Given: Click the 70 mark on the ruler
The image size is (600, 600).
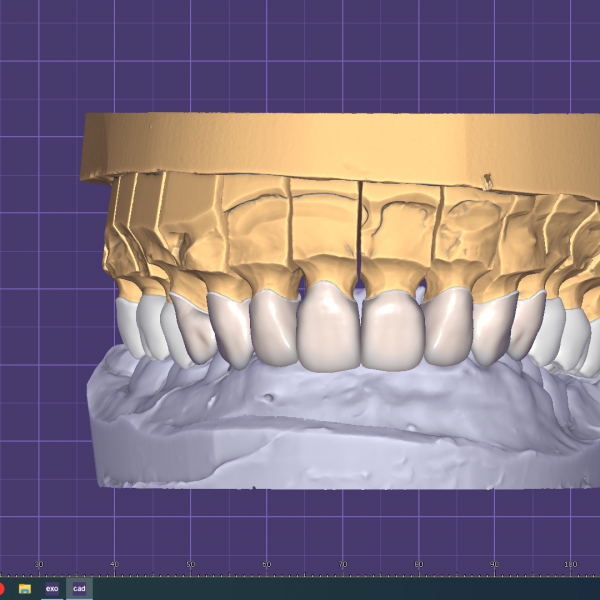Looking at the screenshot, I should tap(342, 565).
